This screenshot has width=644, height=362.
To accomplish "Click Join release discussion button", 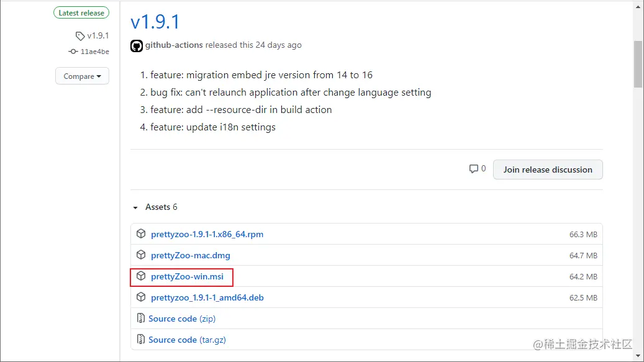I will (x=548, y=170).
